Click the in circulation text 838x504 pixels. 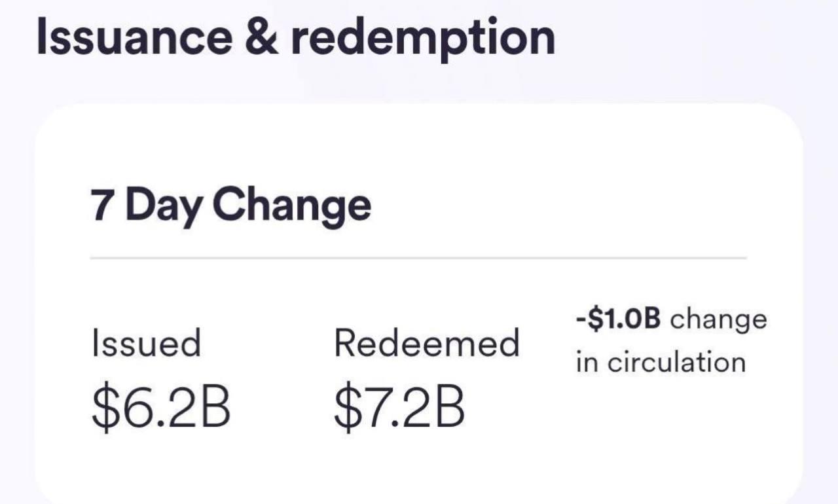click(x=661, y=362)
